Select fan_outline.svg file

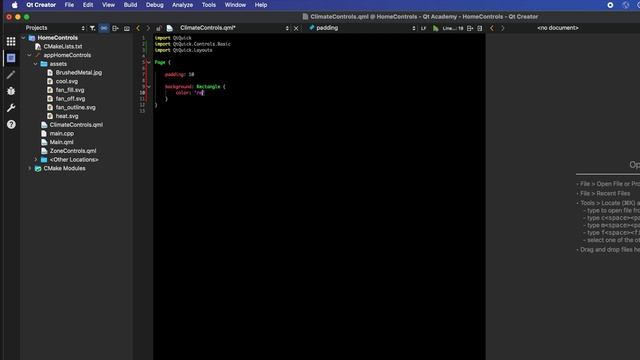click(76, 107)
